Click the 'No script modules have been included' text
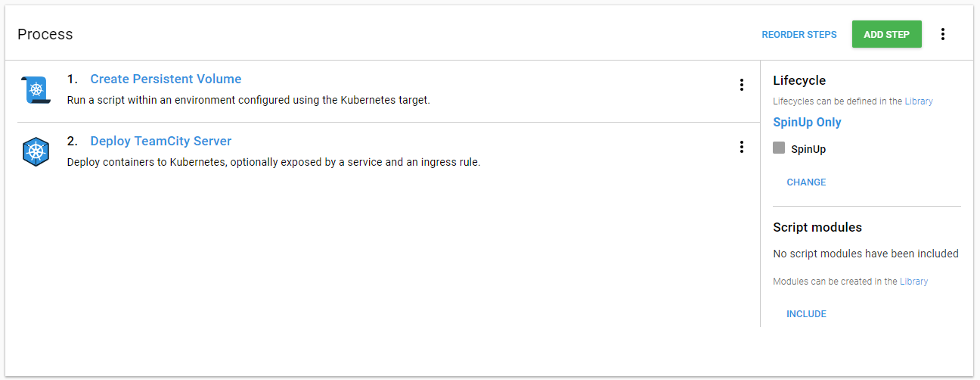980x380 pixels. (x=865, y=254)
